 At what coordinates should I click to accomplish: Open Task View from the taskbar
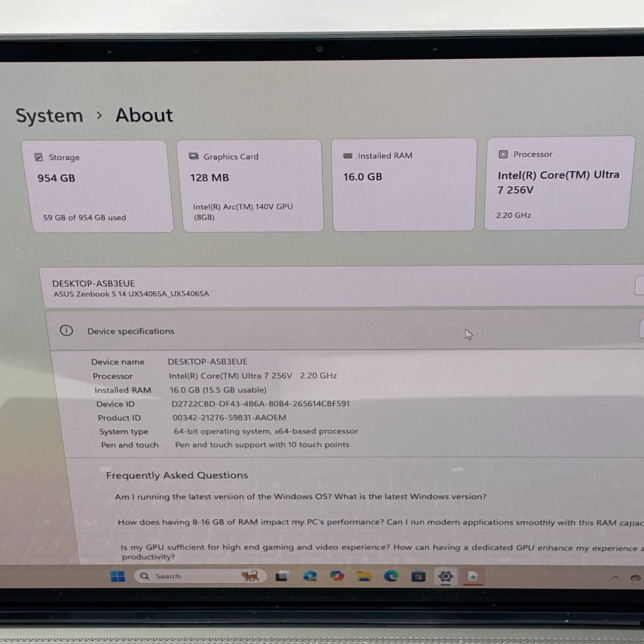point(281,576)
